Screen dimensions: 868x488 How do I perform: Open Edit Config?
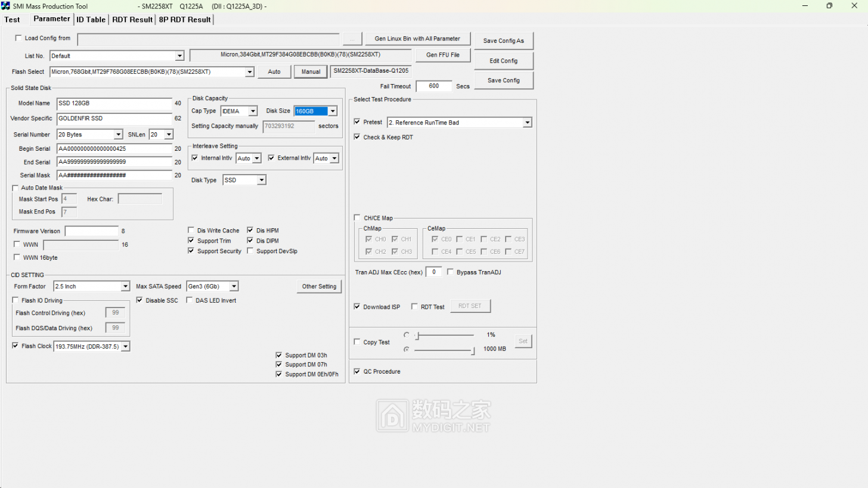point(504,61)
